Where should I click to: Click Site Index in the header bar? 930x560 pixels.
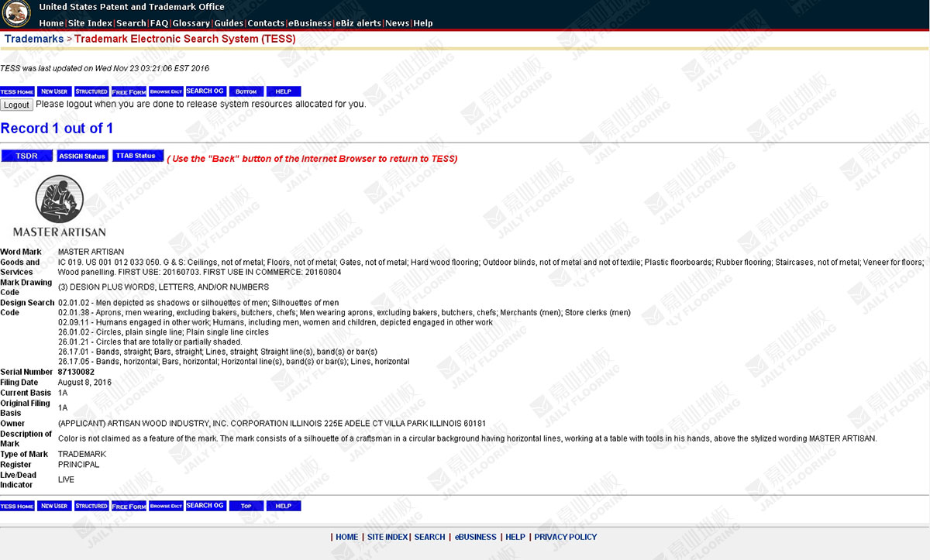(x=90, y=23)
